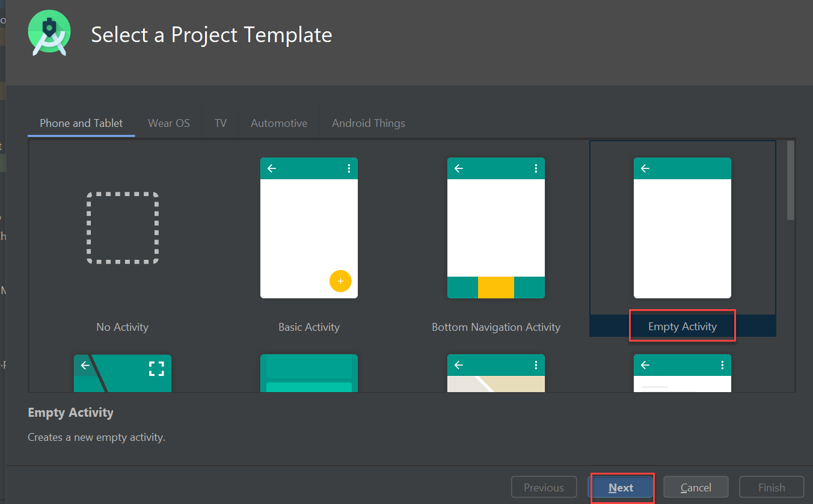Select the Automotive tab
Screen dimensions: 813x504
pos(279,123)
